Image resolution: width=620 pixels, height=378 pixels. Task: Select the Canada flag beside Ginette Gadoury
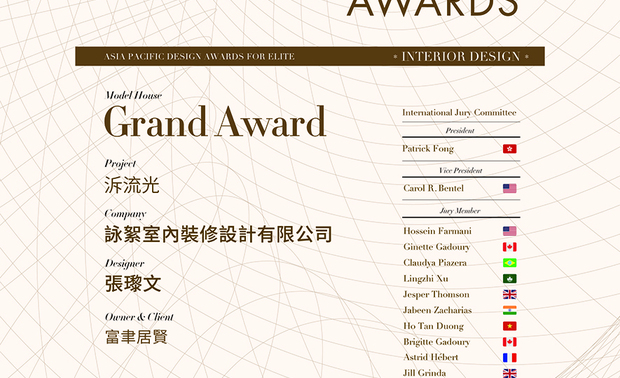point(510,247)
